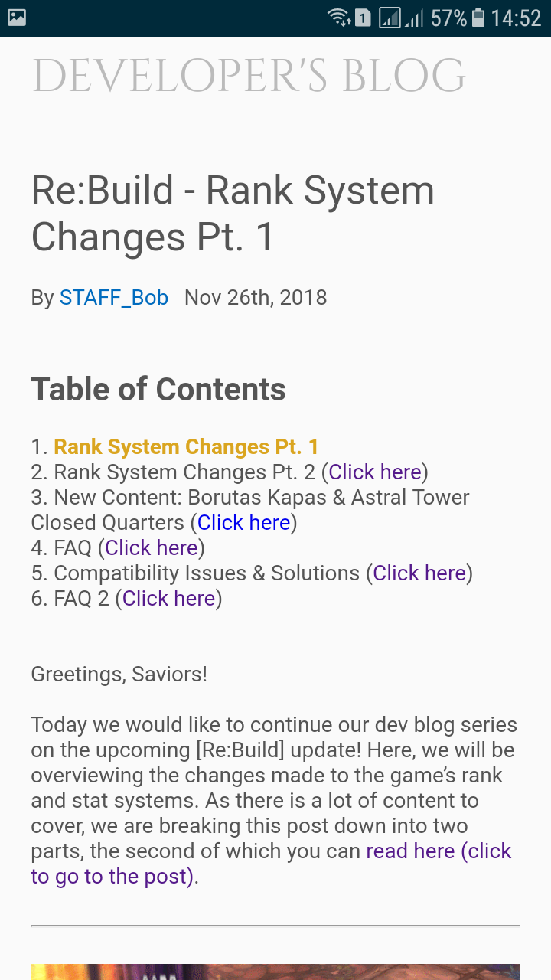Open Rank System Changes Pt. 2 'Click here' link
This screenshot has width=551, height=980.
tap(375, 472)
